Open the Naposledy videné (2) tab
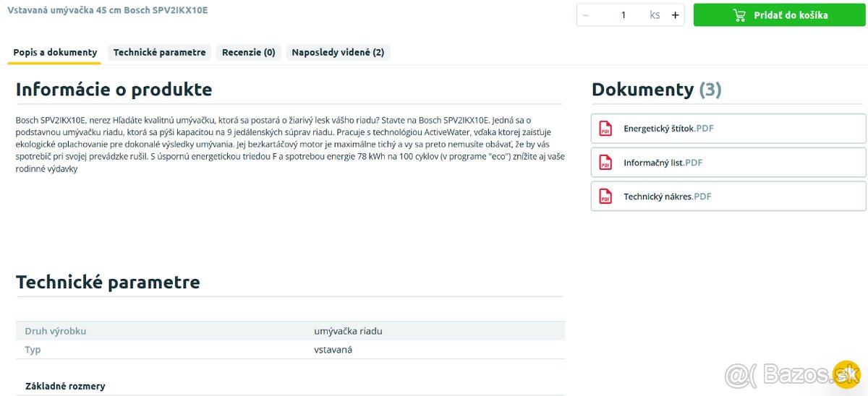Screen dimensions: 868x396 click(338, 52)
